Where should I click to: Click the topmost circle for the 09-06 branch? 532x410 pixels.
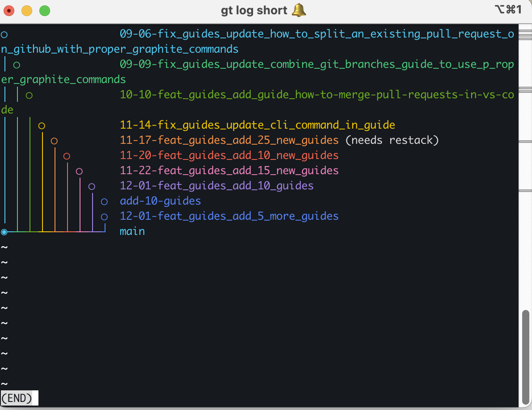4,33
